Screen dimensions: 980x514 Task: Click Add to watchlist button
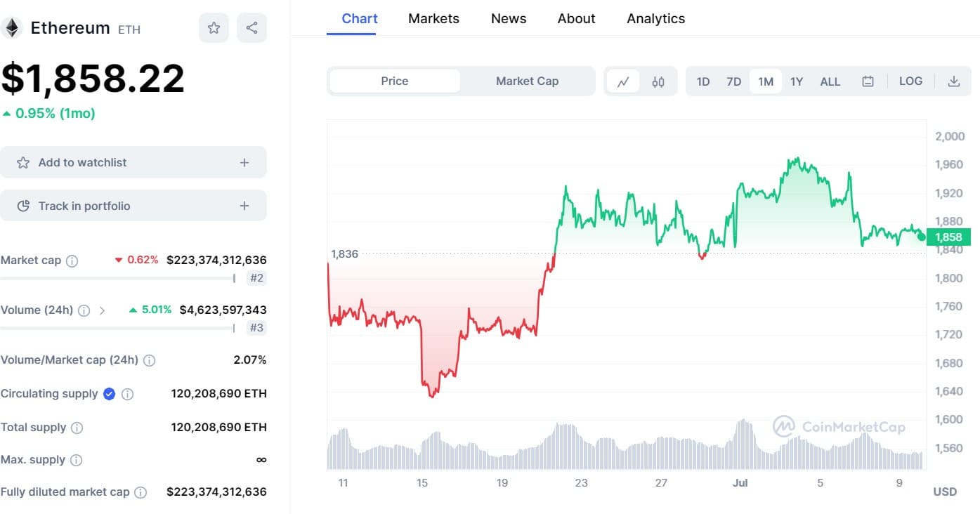point(133,162)
